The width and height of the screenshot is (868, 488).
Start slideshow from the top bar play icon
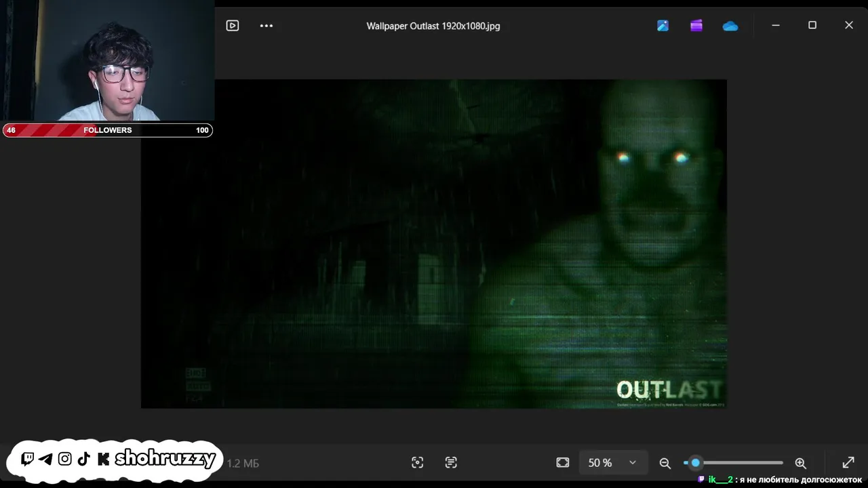233,26
